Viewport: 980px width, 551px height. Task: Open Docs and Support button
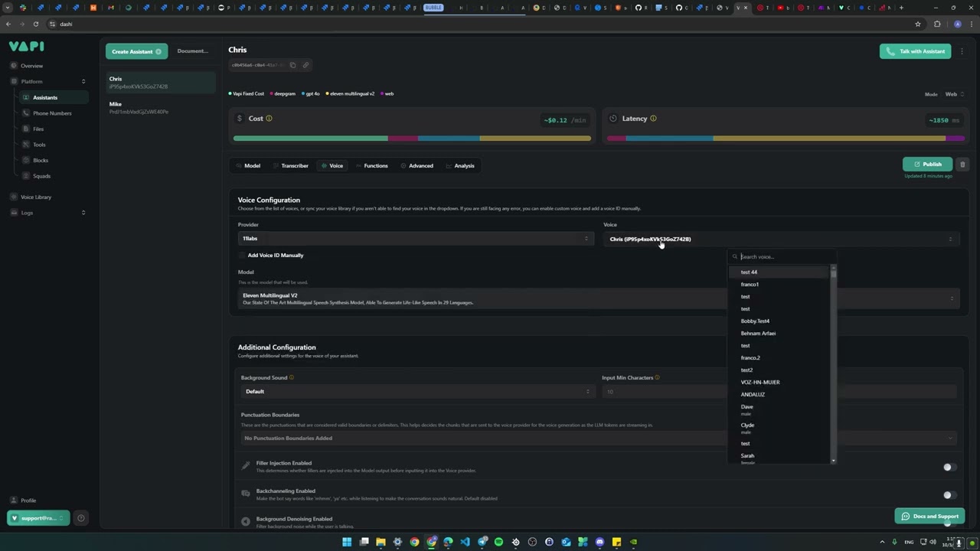[929, 517]
